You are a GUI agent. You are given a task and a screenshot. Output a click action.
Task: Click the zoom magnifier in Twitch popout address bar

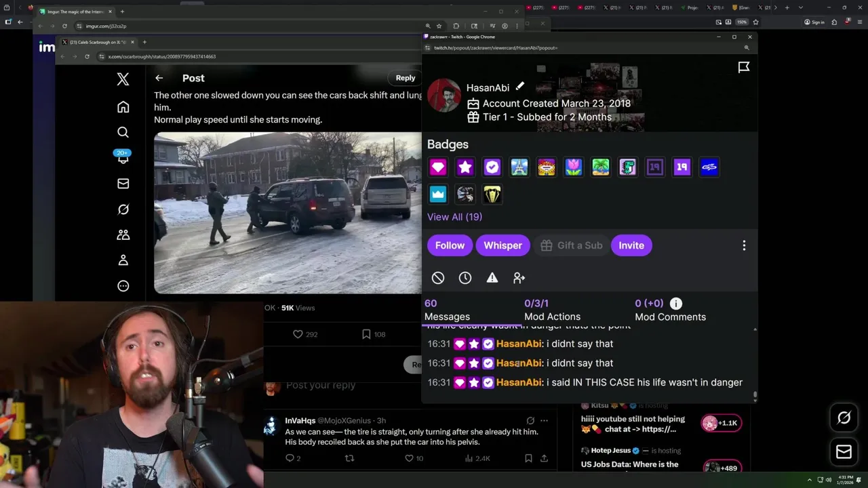(x=747, y=48)
